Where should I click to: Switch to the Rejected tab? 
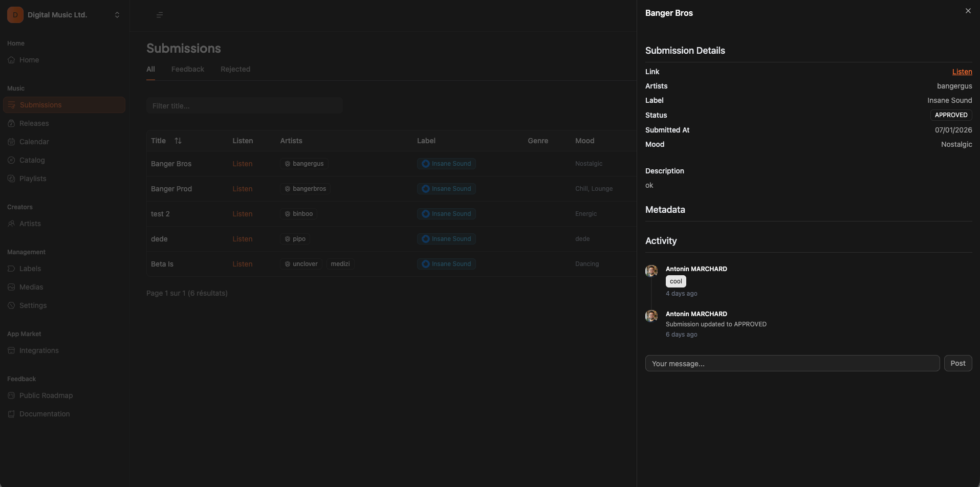(x=235, y=70)
